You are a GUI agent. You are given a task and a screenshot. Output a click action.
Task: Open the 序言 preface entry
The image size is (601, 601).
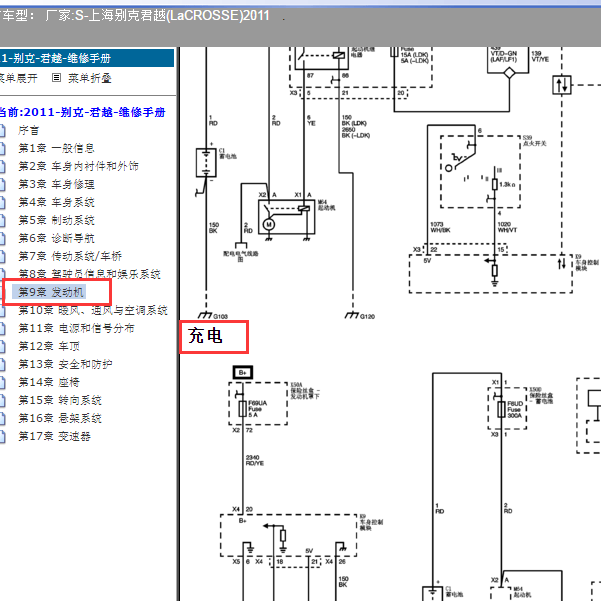click(28, 130)
